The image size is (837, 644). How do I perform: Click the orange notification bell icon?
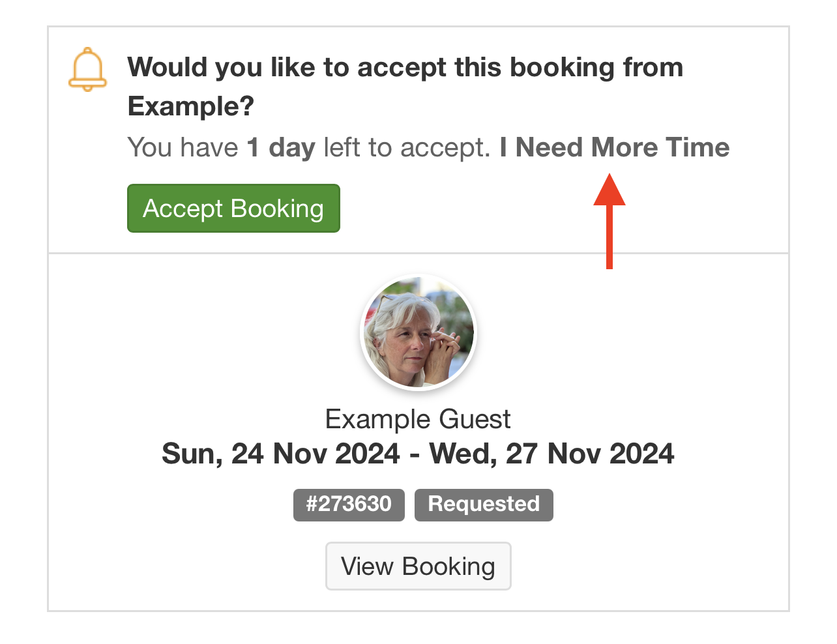click(87, 69)
